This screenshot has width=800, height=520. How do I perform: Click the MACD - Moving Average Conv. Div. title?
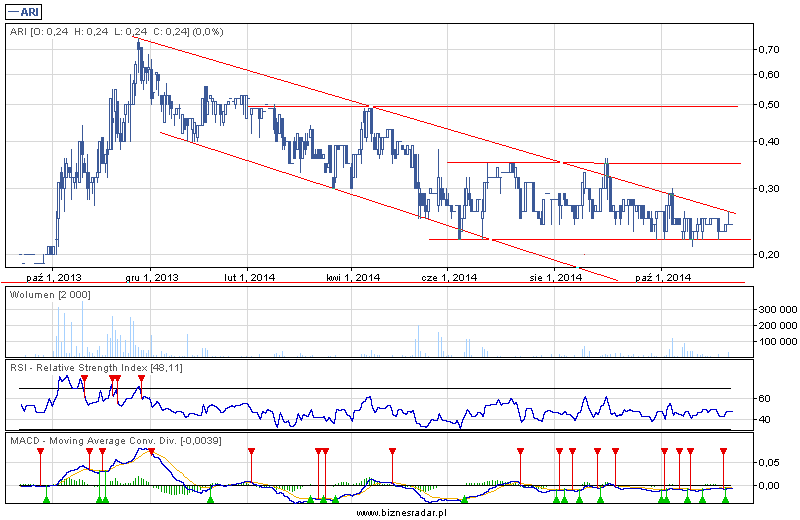116,440
